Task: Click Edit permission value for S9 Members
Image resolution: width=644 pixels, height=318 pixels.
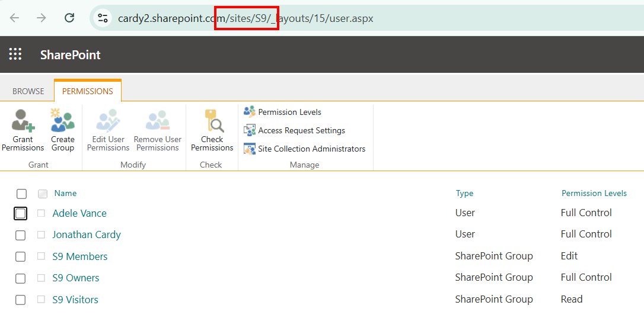Action: tap(569, 256)
